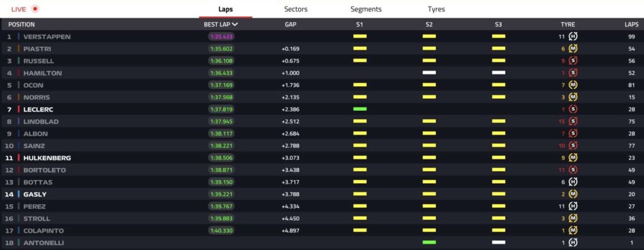Click Lindblad's soft tyre icon
The image size is (644, 250).
[573, 122]
